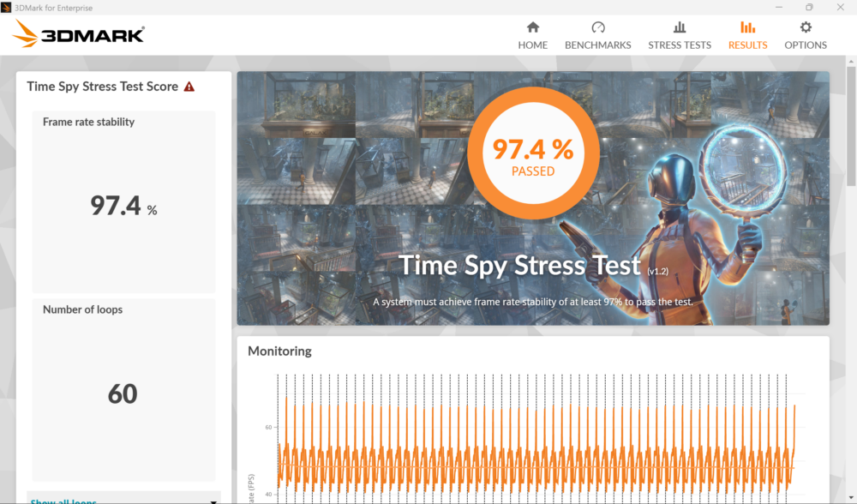Click the 3DMark logo in the header
Screen dimensions: 857x504
pyautogui.click(x=79, y=34)
